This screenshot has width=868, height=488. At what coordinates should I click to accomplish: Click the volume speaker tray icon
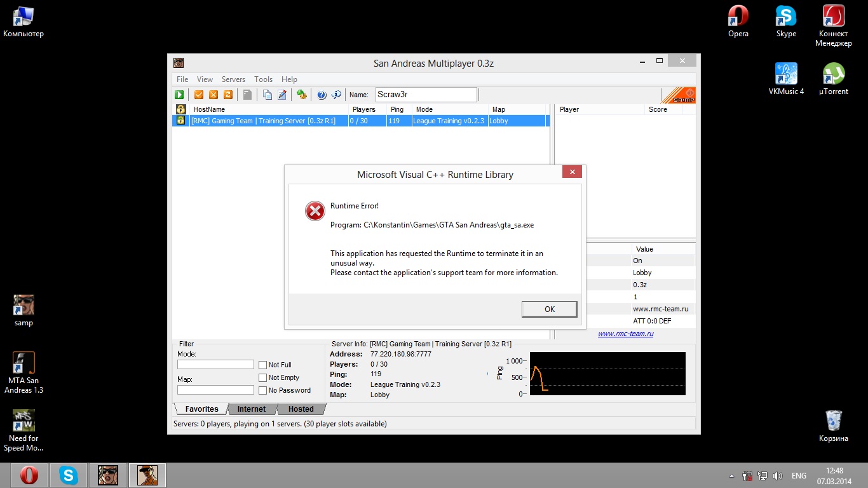coord(778,476)
